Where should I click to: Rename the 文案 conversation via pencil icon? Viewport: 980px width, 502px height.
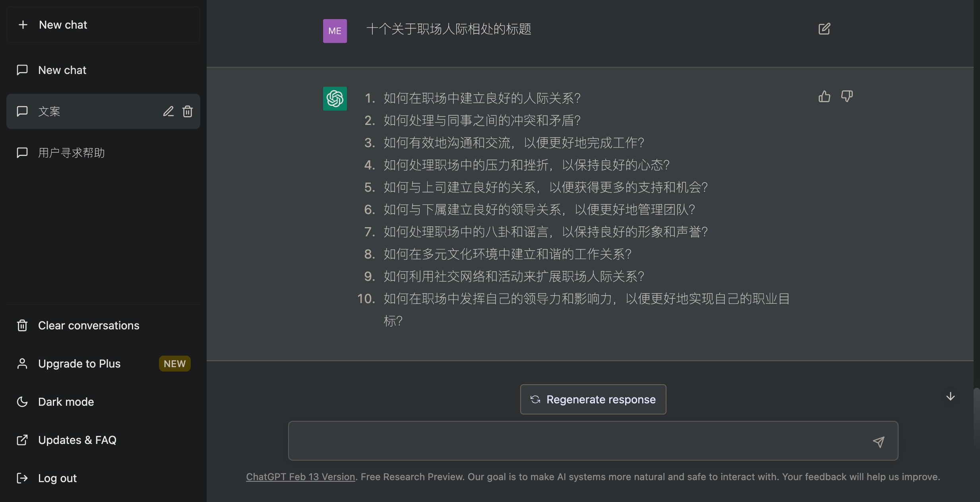pos(168,111)
